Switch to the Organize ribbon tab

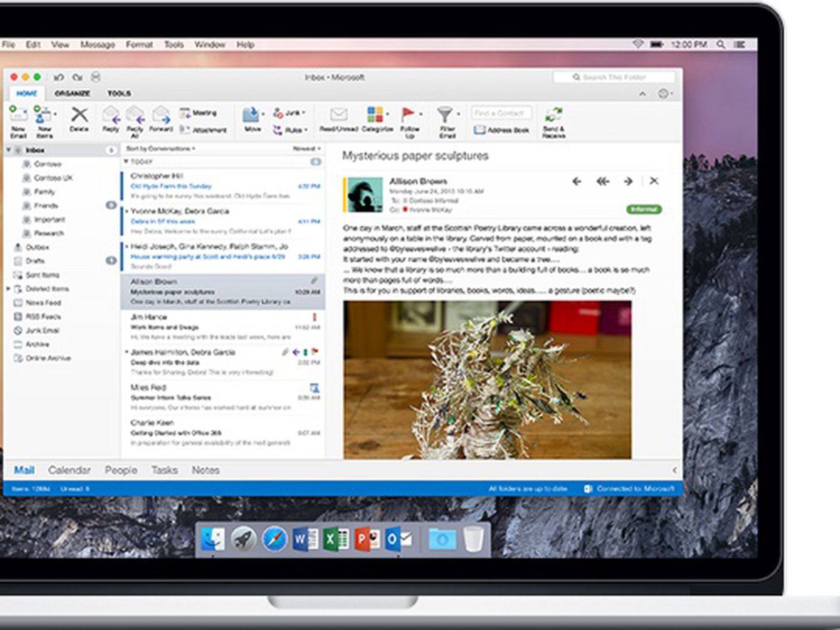coord(72,93)
